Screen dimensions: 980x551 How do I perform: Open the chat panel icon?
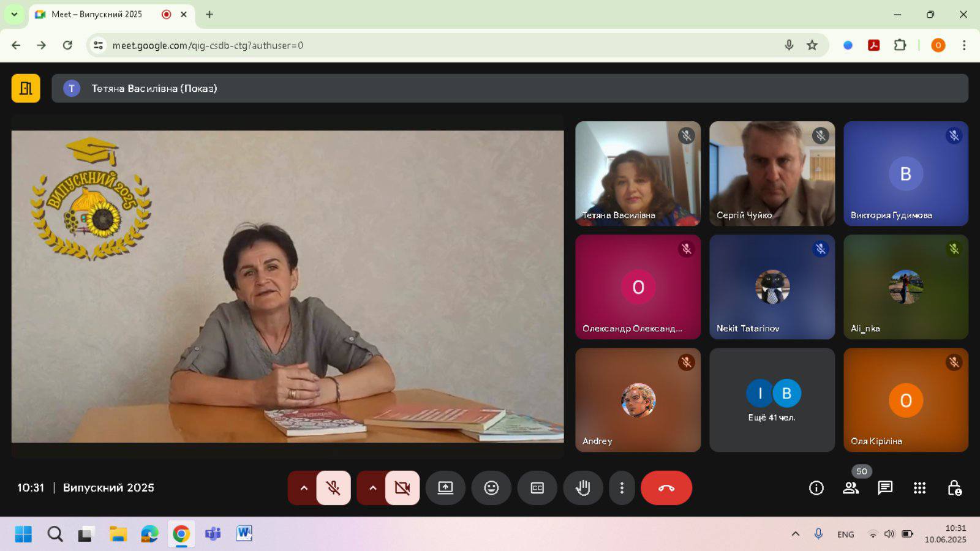pos(885,488)
